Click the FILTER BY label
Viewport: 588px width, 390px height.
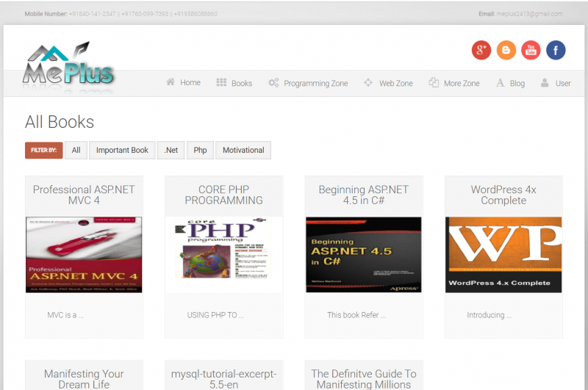[44, 151]
